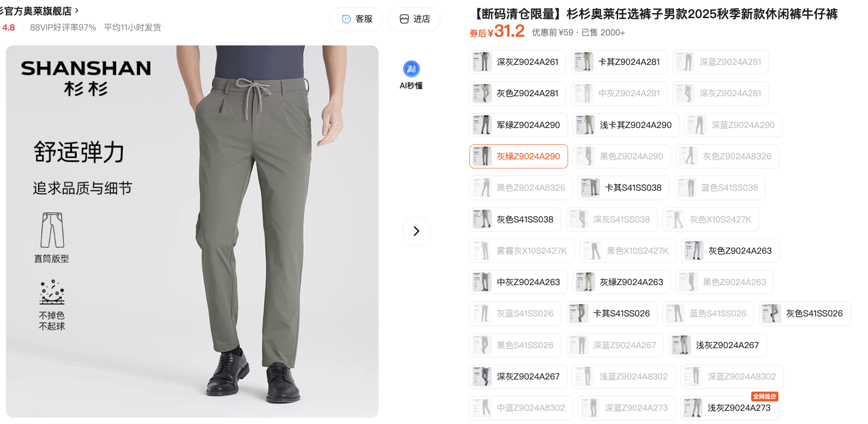Open the main pants product image
This screenshot has width=868, height=424.
coord(192,232)
